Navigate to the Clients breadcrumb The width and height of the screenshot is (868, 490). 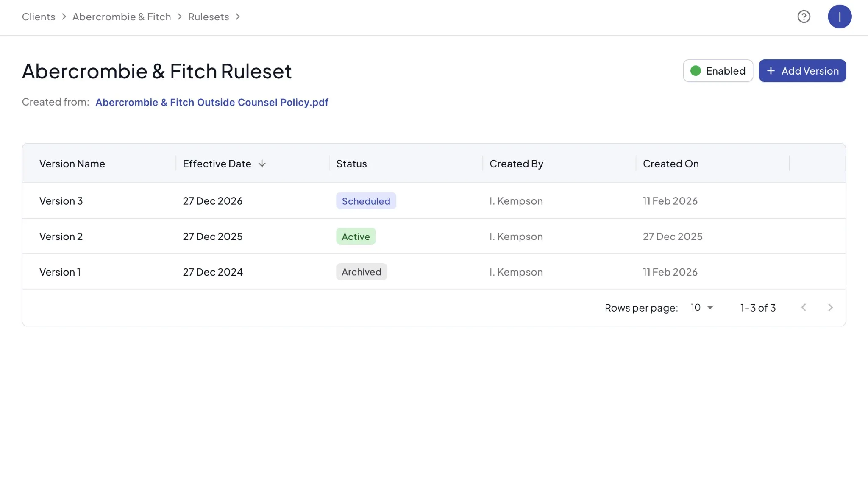point(39,17)
